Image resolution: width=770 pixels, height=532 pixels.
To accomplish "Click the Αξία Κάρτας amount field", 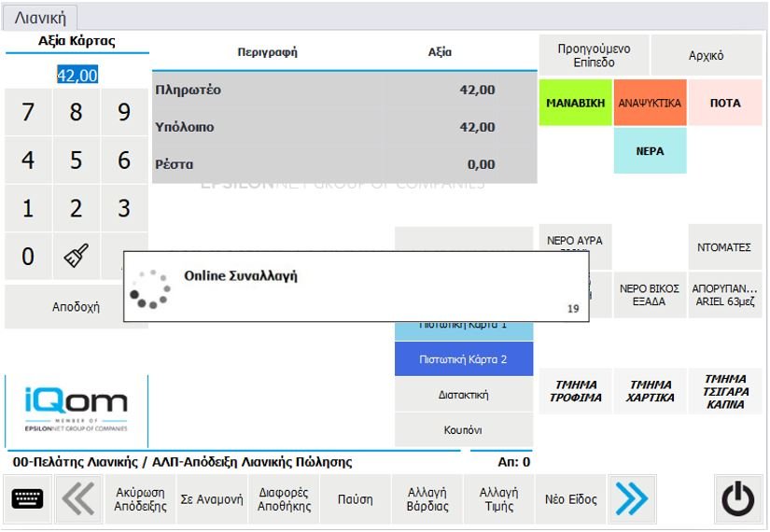I will click(x=77, y=75).
